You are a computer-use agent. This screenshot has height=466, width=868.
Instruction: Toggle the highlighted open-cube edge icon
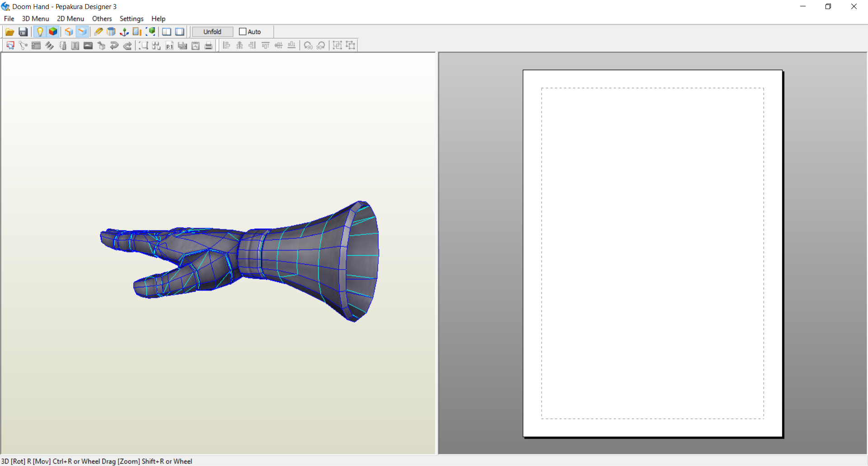82,32
